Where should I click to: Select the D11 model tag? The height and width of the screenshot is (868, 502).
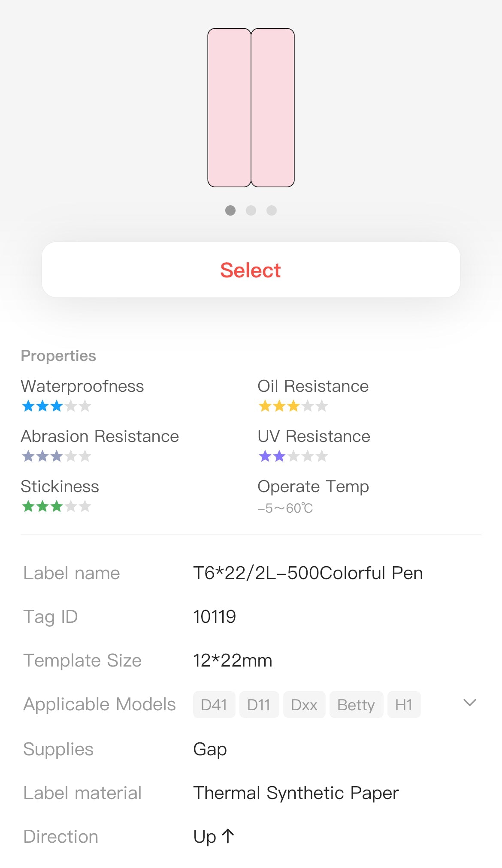(x=259, y=705)
